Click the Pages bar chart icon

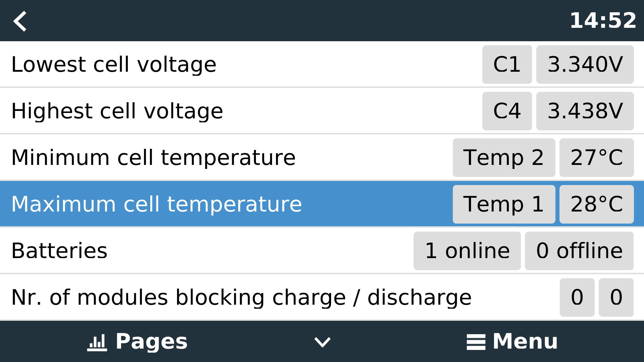pyautogui.click(x=97, y=342)
